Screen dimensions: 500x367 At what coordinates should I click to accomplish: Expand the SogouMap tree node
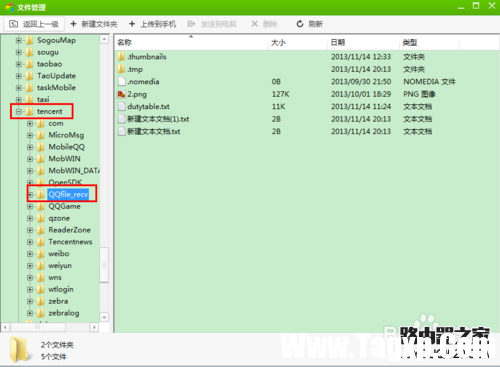[x=19, y=40]
